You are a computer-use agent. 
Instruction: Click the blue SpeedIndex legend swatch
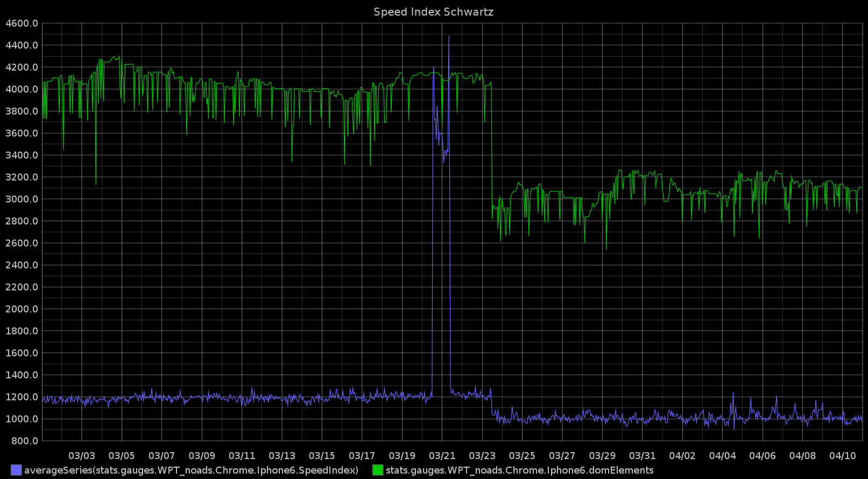[x=16, y=470]
